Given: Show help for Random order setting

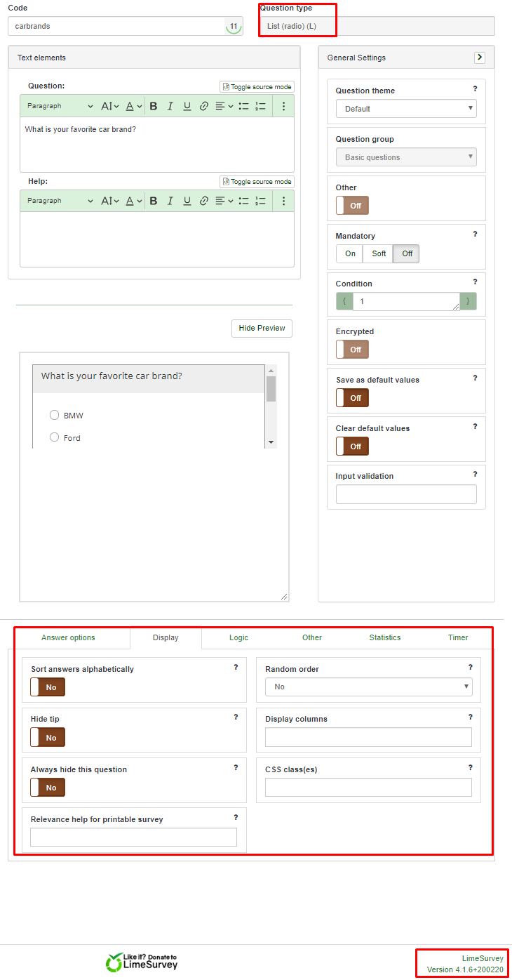Looking at the screenshot, I should point(470,668).
